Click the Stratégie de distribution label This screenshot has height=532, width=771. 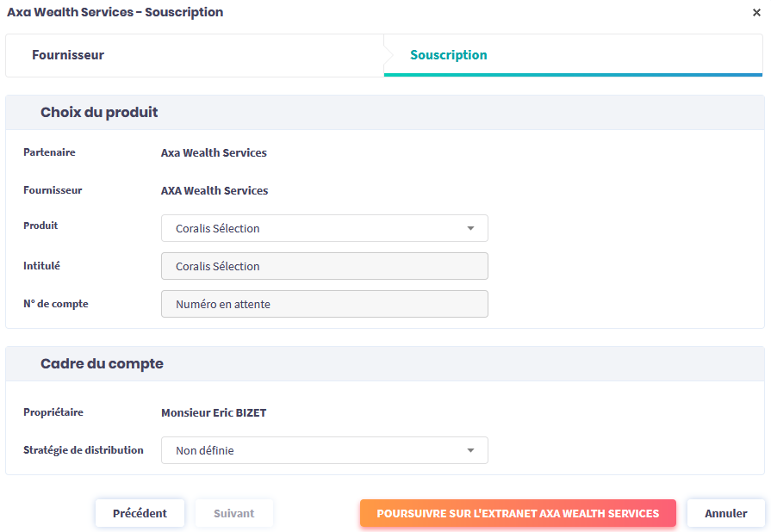click(84, 450)
